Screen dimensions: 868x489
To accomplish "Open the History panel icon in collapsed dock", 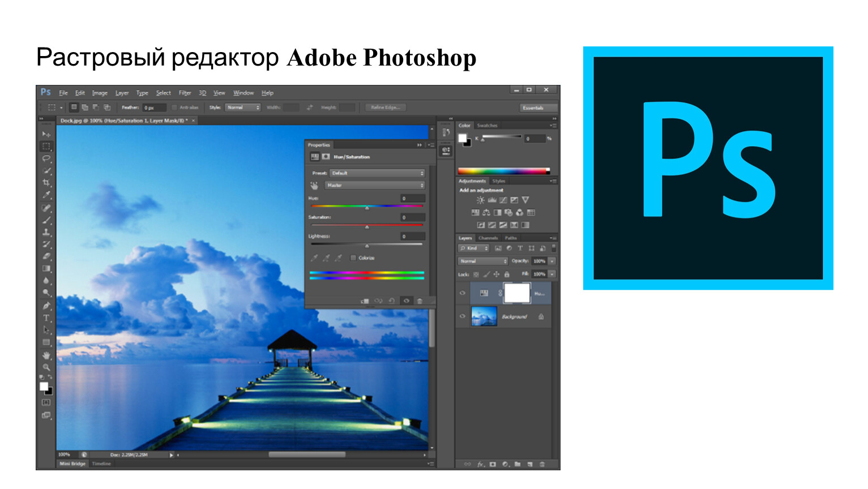I will pos(446,132).
